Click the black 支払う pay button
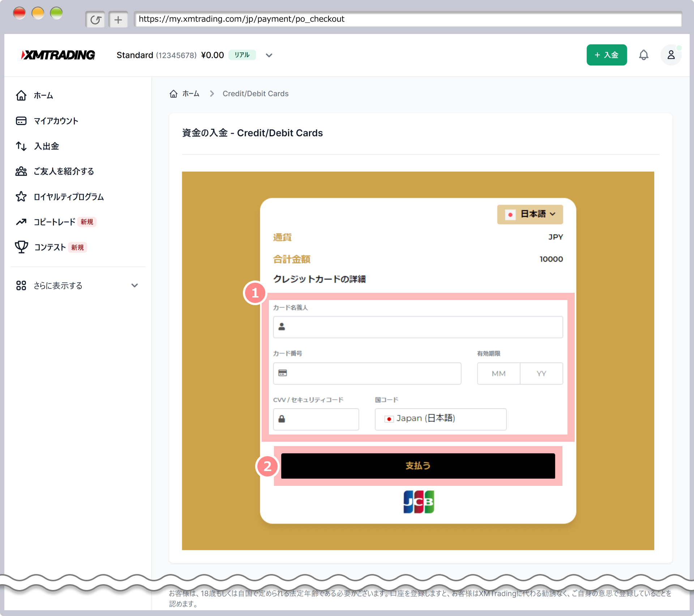694x616 pixels. tap(418, 466)
